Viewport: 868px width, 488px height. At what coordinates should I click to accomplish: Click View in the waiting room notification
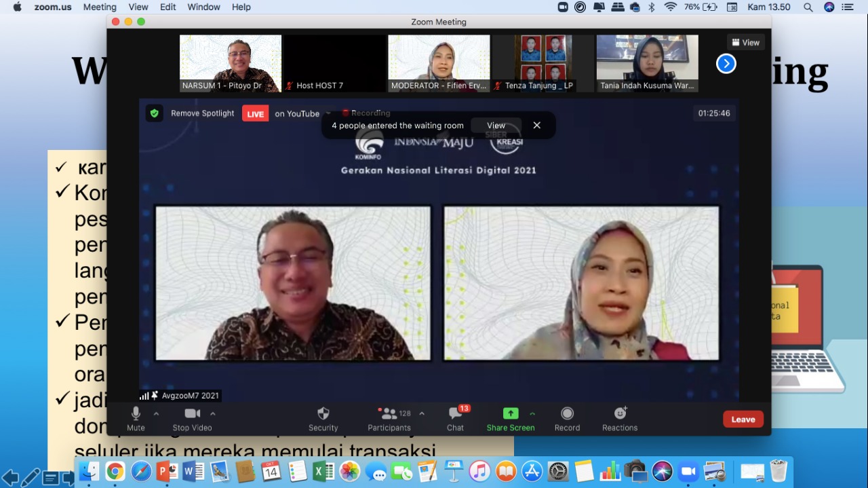pyautogui.click(x=496, y=126)
